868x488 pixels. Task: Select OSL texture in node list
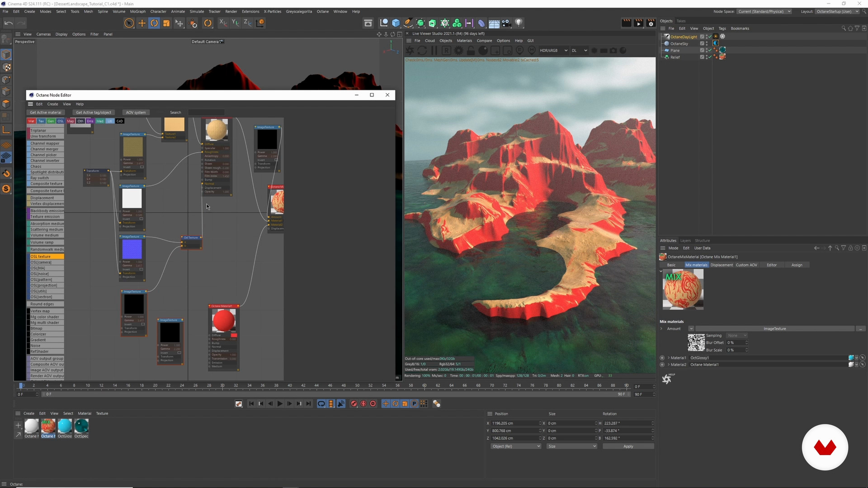(47, 257)
